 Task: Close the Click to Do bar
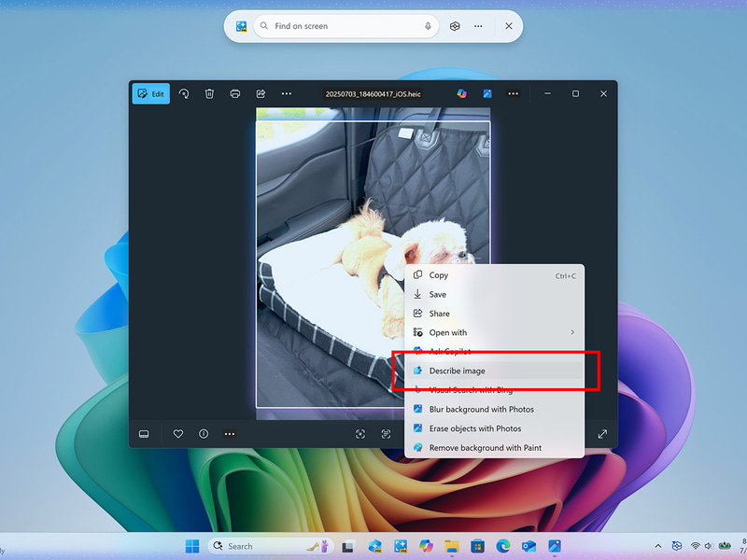[509, 26]
